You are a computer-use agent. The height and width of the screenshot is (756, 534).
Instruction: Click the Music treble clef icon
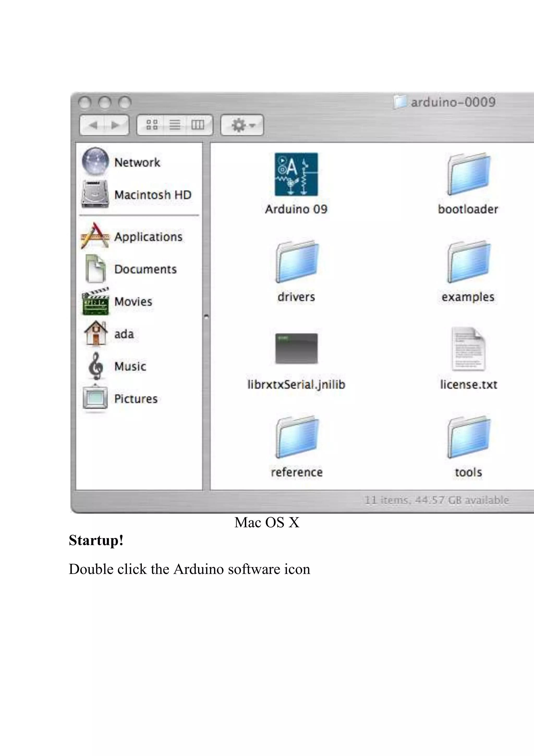point(96,366)
